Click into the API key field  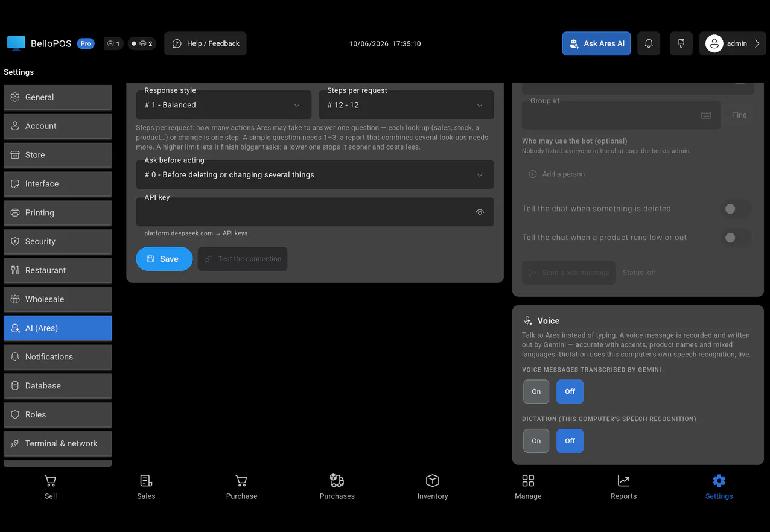[x=315, y=212]
